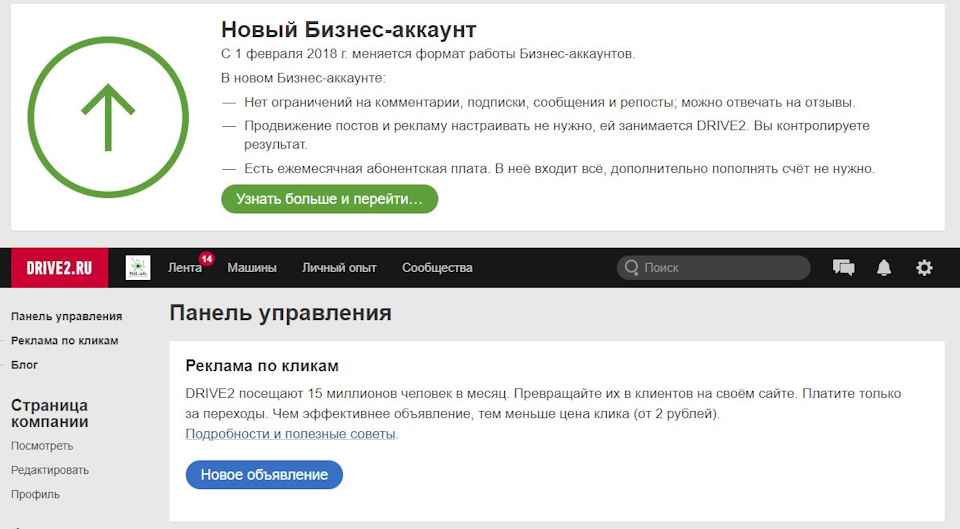
Task: Open the Подробности и полезные советы link
Action: click(x=291, y=434)
